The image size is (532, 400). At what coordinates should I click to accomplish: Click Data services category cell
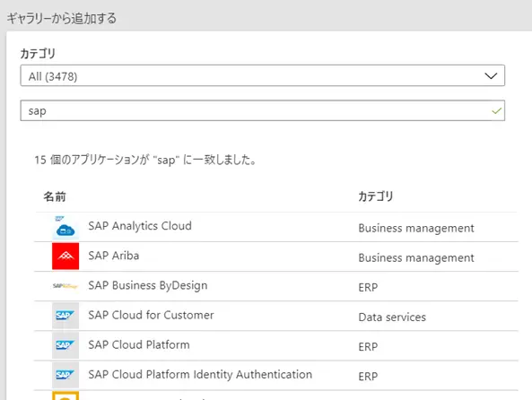pyautogui.click(x=392, y=317)
